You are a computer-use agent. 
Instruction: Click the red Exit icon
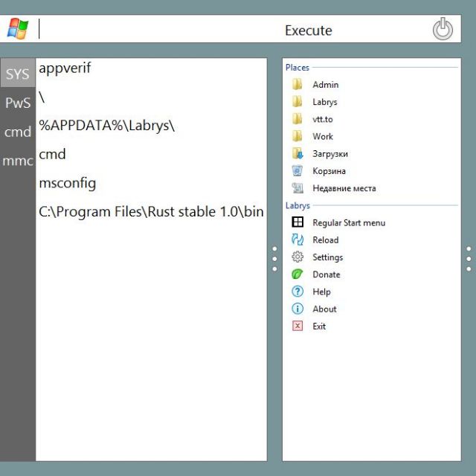coord(297,326)
